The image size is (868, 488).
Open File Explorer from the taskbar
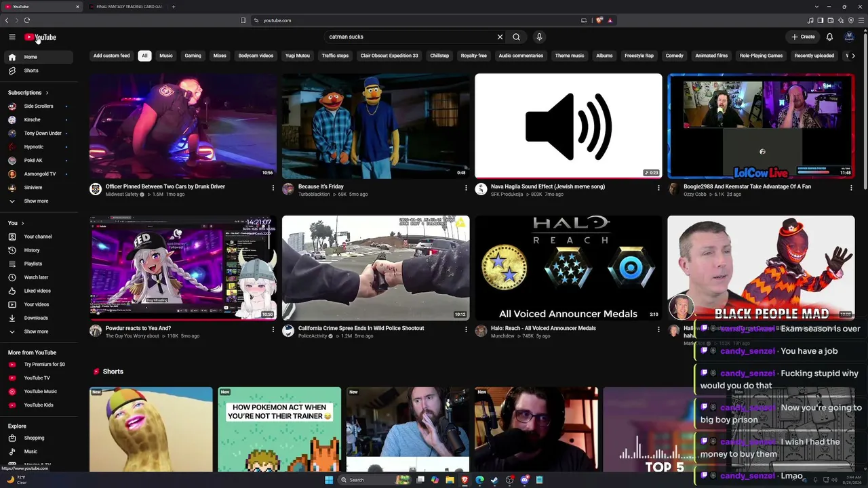pos(450,480)
